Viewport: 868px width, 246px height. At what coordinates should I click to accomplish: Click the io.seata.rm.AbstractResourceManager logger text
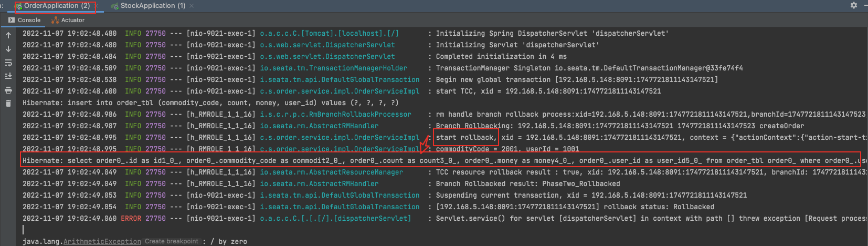pyautogui.click(x=332, y=172)
